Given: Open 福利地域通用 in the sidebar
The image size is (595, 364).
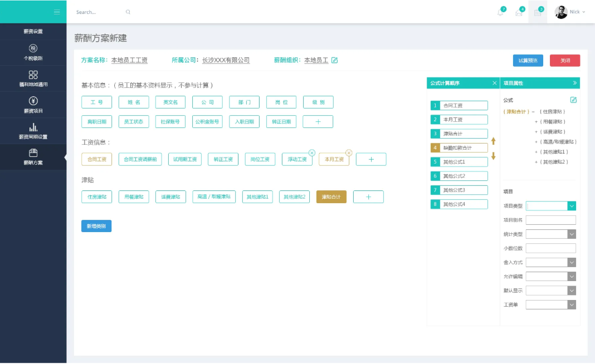Looking at the screenshot, I should tap(33, 78).
